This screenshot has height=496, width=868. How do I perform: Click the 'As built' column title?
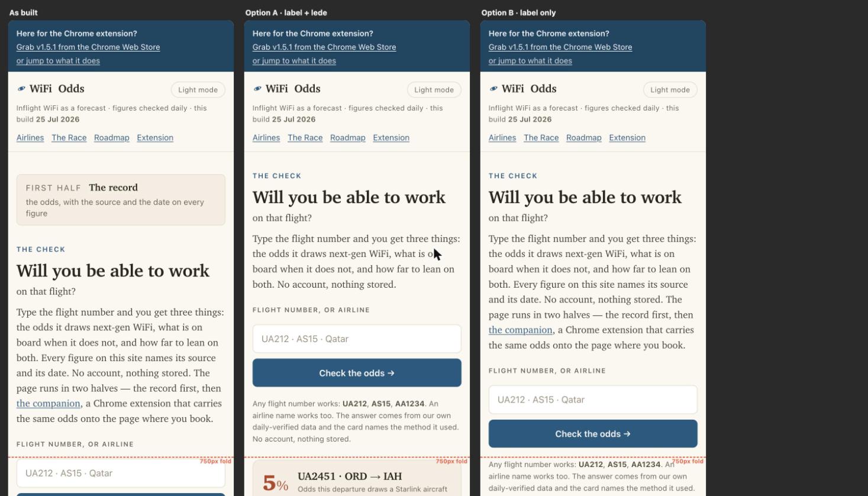(24, 12)
